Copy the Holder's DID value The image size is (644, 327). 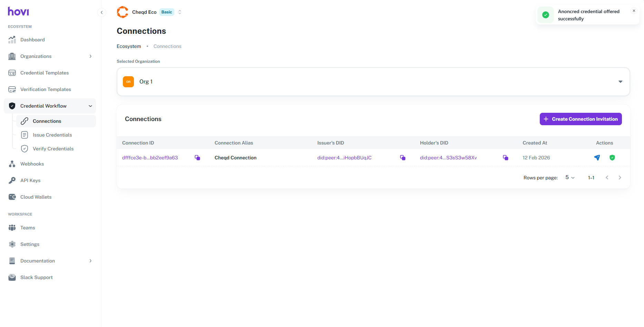click(505, 158)
